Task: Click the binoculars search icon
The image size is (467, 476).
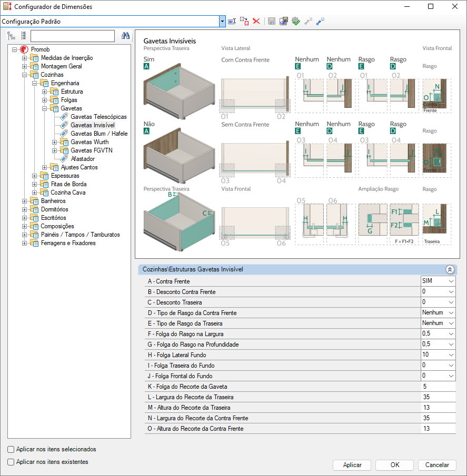Action: (x=126, y=36)
